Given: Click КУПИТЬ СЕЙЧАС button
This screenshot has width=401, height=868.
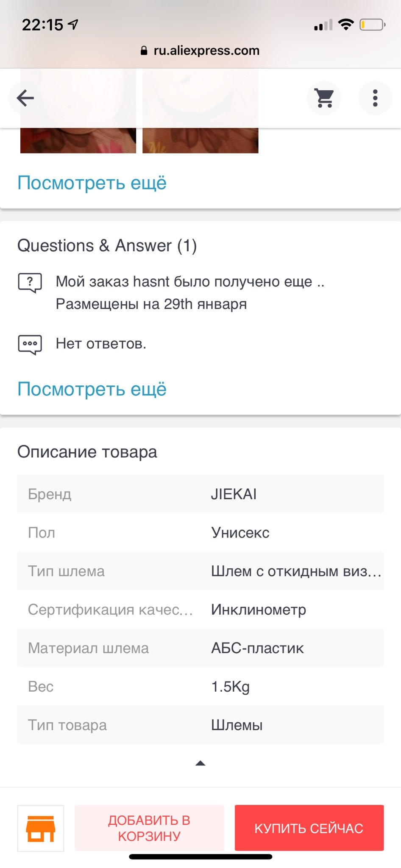Looking at the screenshot, I should (309, 828).
